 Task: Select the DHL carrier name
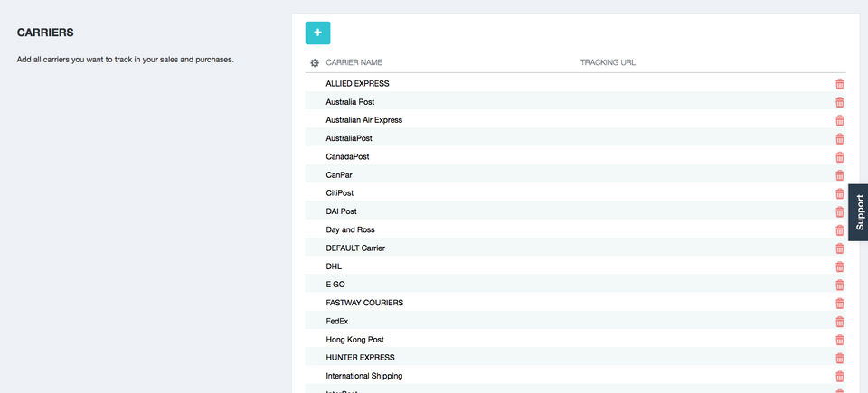(x=334, y=267)
